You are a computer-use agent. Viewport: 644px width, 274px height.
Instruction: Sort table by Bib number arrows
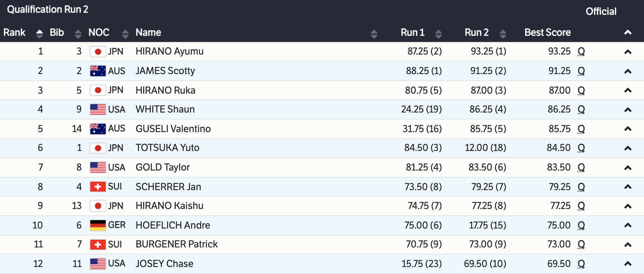click(78, 34)
